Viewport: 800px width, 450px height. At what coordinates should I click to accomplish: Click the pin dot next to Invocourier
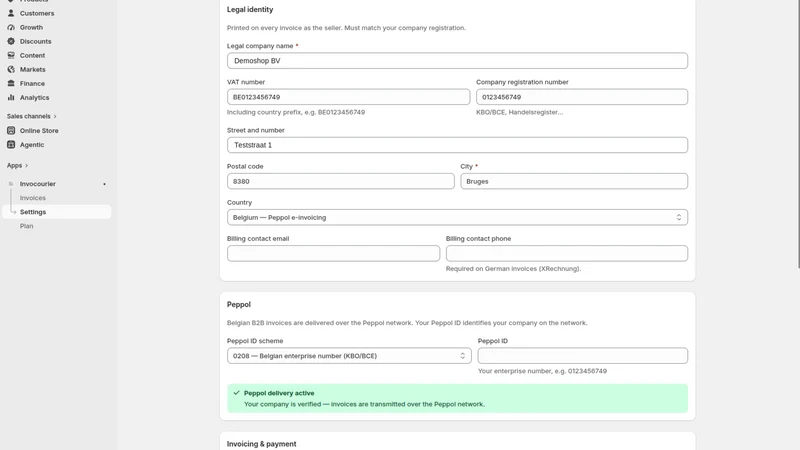(x=105, y=184)
